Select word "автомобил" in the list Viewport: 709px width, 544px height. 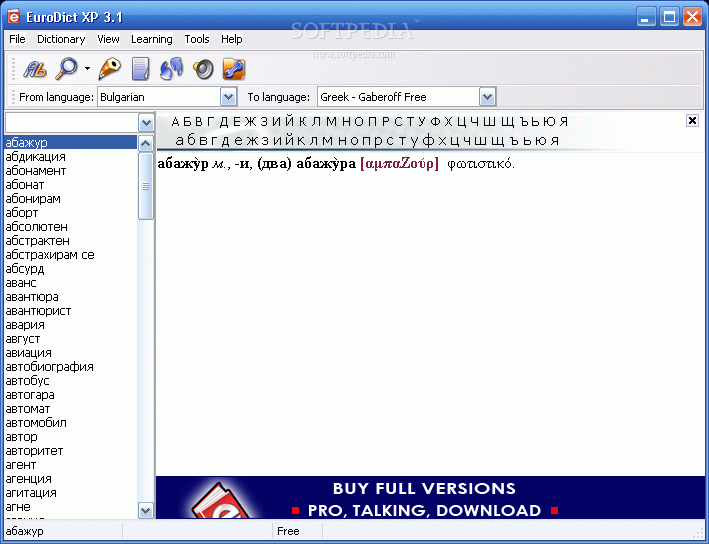pyautogui.click(x=71, y=423)
